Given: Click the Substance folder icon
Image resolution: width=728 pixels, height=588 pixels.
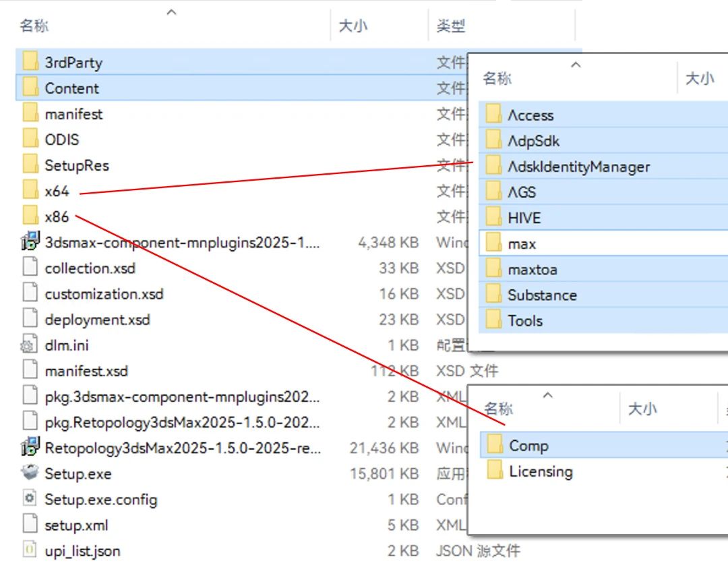Looking at the screenshot, I should point(493,295).
